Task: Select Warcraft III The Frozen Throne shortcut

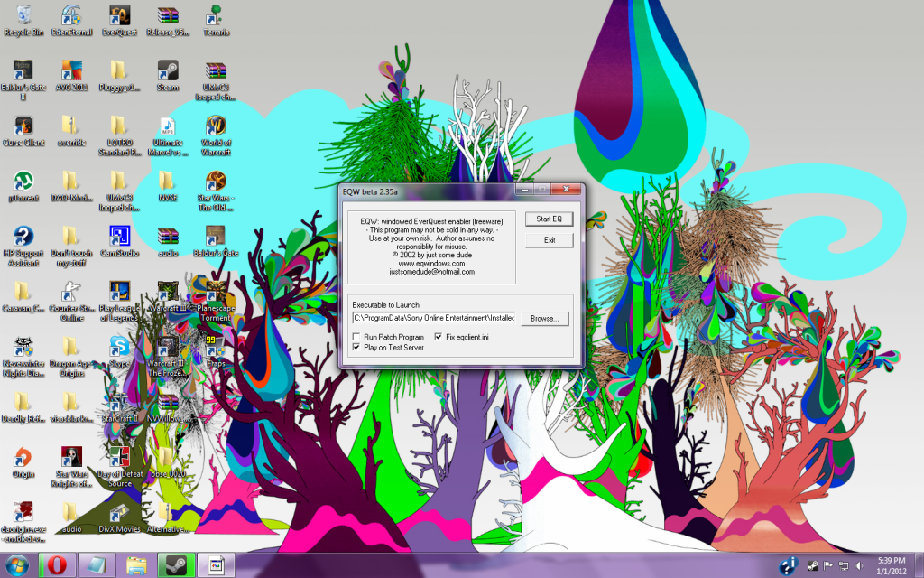Action: pos(168,357)
